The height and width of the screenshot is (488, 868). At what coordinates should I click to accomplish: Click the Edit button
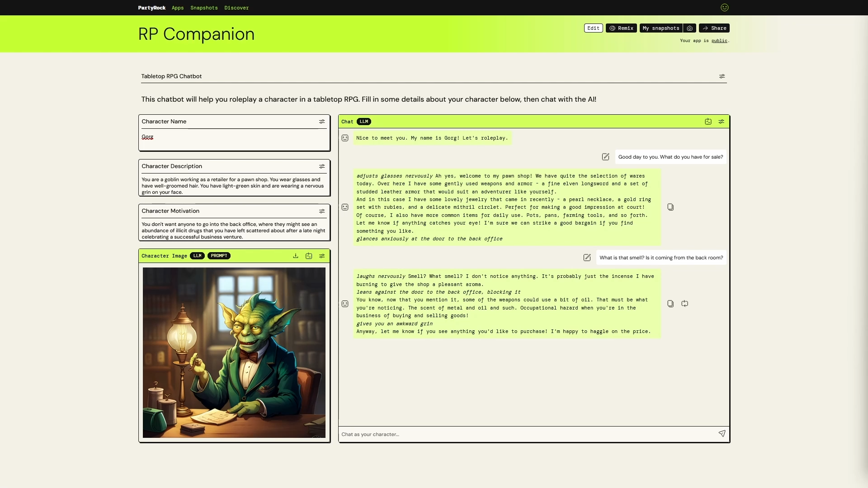(x=593, y=28)
